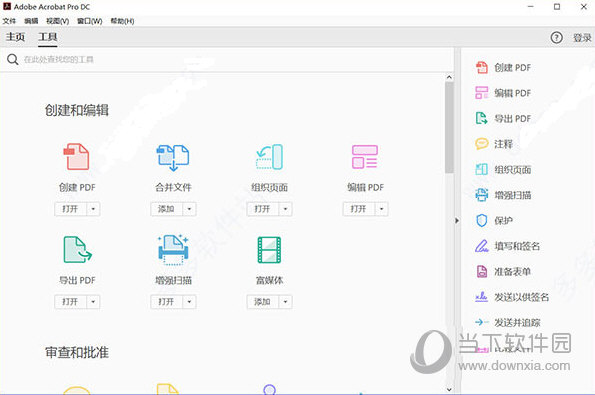Select 发送以供签名 icon in right sidebar
Screen dimensions: 595x395
click(x=482, y=297)
